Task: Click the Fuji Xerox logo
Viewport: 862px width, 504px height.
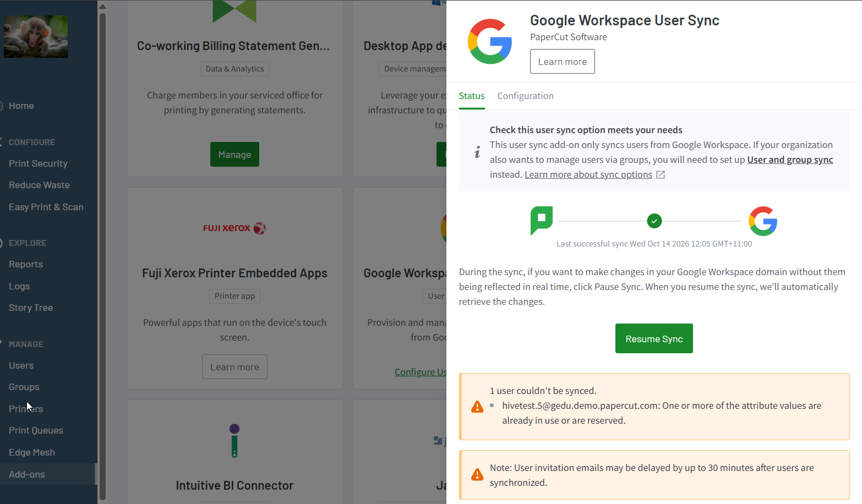Action: click(234, 228)
